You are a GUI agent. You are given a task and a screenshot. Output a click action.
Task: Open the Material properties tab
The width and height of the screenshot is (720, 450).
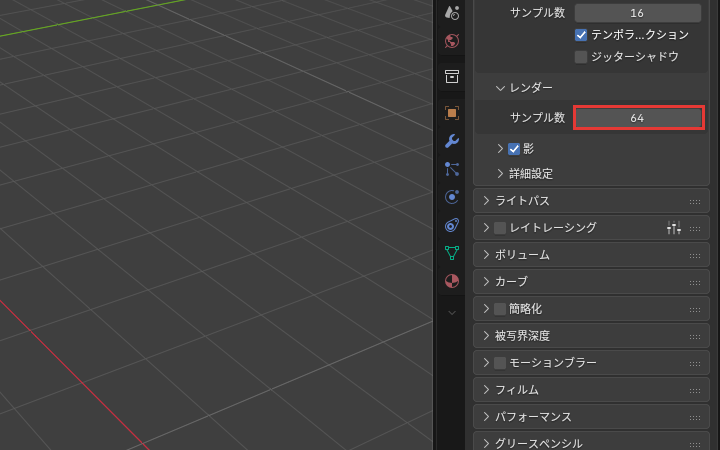coord(452,281)
